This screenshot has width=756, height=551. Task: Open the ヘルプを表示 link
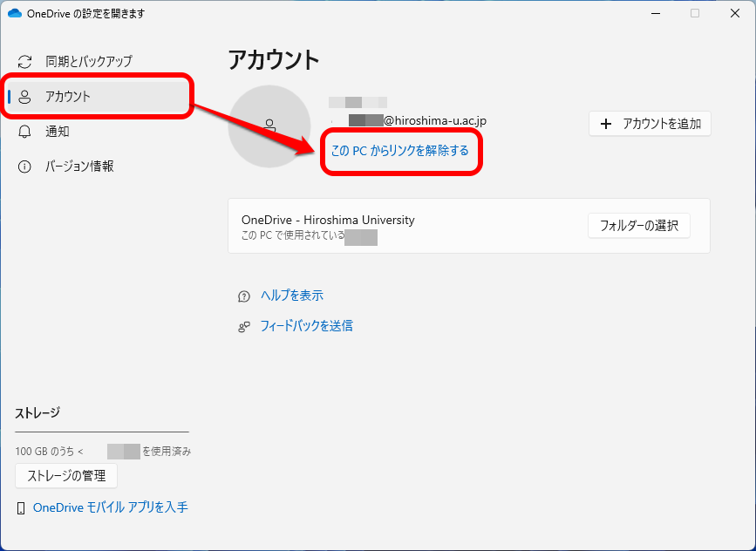[x=292, y=296]
